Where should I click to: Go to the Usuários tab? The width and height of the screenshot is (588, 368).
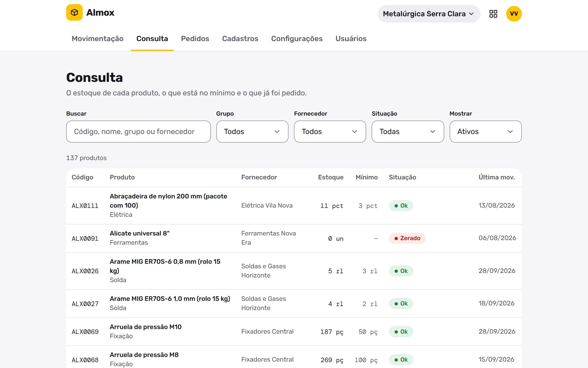pos(351,39)
